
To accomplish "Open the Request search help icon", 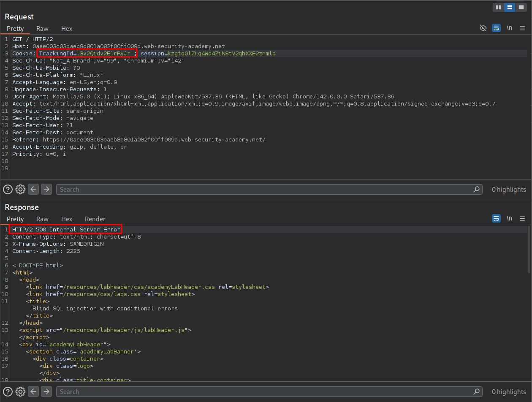I will coord(8,190).
